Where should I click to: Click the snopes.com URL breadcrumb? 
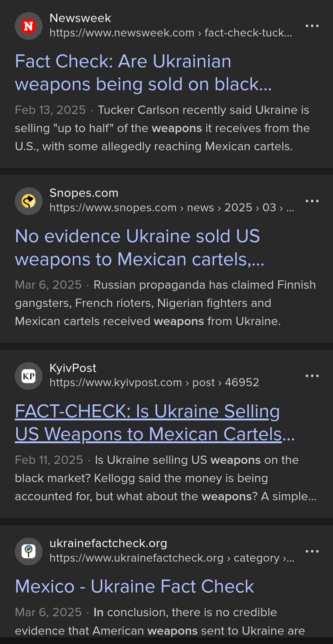point(172,208)
